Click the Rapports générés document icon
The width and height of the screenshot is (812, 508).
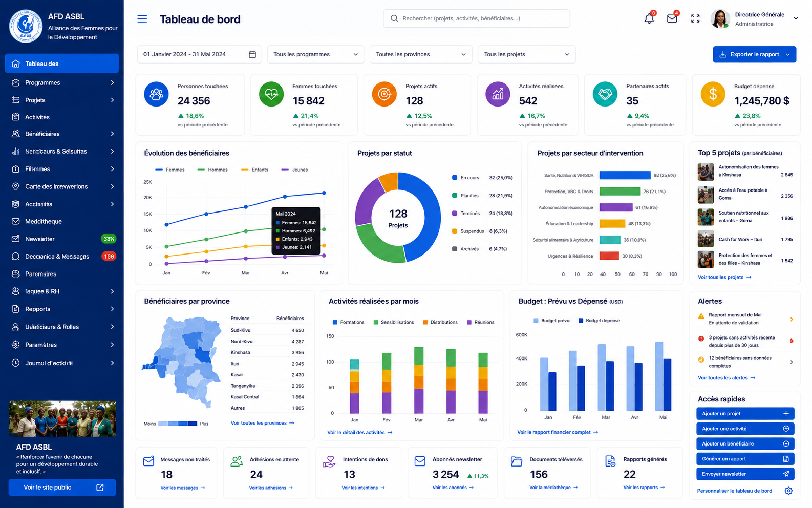(610, 461)
